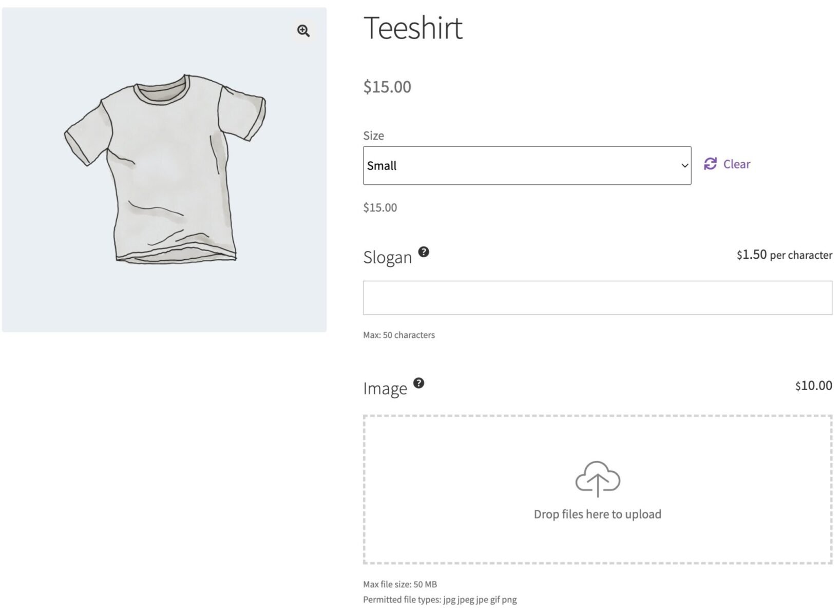Click the 'Permitted file types' text
This screenshot has height=616, width=840.
[x=440, y=599]
